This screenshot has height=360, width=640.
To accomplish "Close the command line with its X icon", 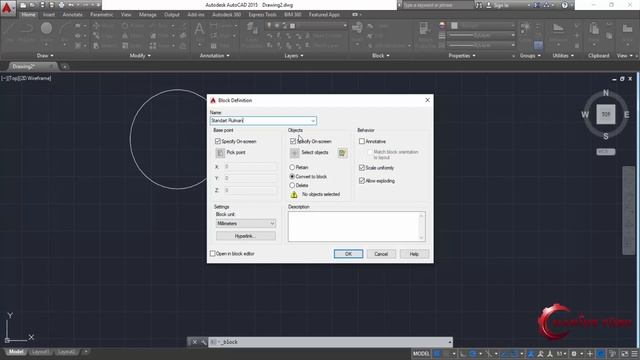I will pyautogui.click(x=195, y=342).
